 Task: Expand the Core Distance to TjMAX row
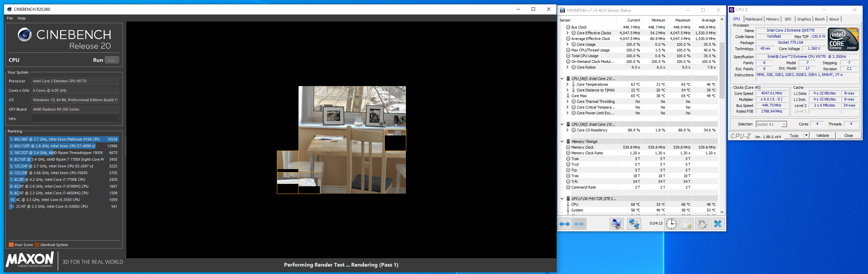click(x=568, y=90)
